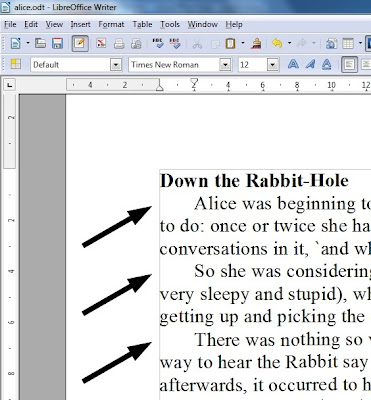Click the line starting 'Alice was beginning'
The width and height of the screenshot is (371, 400).
(282, 204)
